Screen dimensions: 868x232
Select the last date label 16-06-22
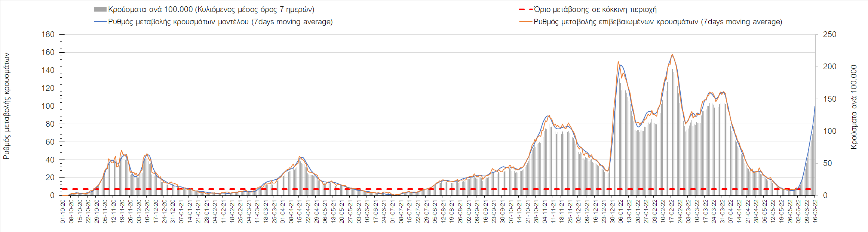pos(815,211)
